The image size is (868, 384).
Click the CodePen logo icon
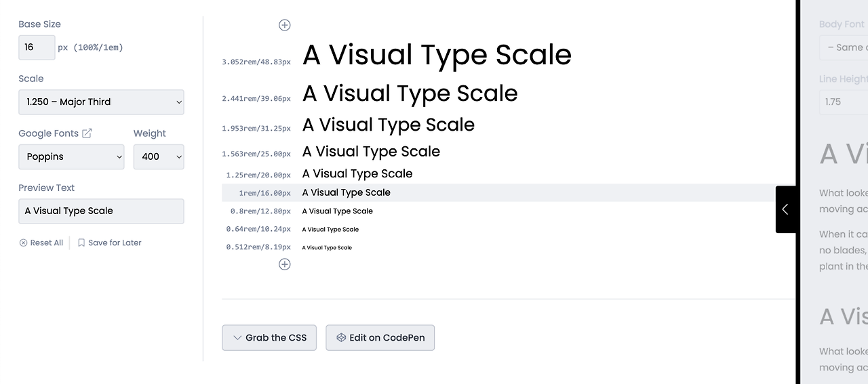coord(341,337)
